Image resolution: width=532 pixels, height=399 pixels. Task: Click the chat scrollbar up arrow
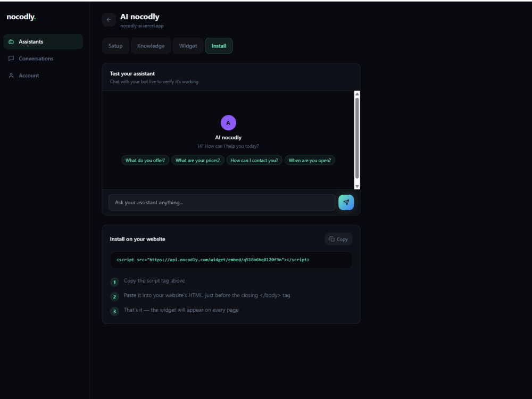pos(357,94)
